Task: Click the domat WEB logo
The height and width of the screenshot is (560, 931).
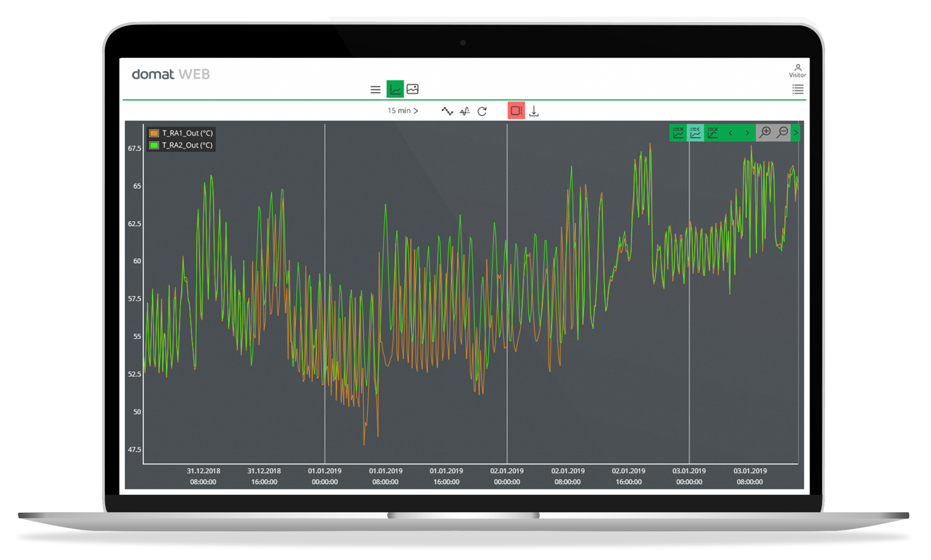Action: (171, 74)
